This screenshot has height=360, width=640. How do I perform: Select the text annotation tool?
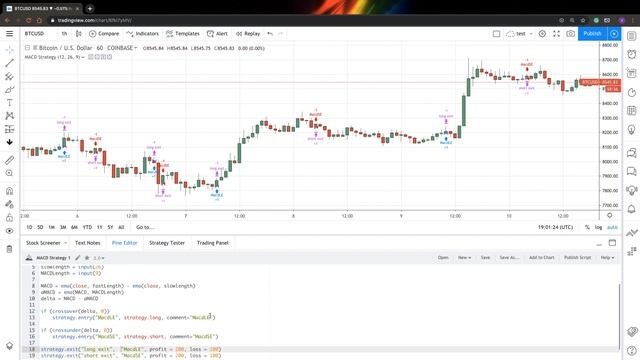(x=9, y=103)
